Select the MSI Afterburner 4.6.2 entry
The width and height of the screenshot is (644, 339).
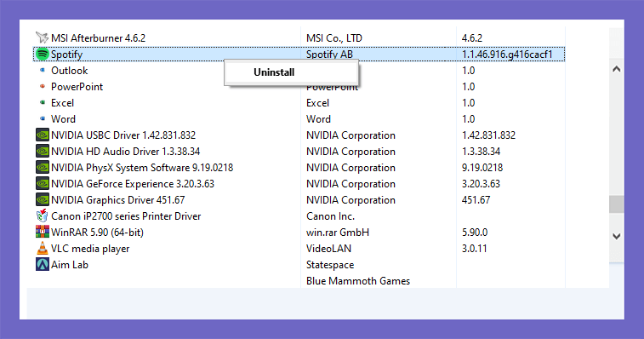point(98,38)
